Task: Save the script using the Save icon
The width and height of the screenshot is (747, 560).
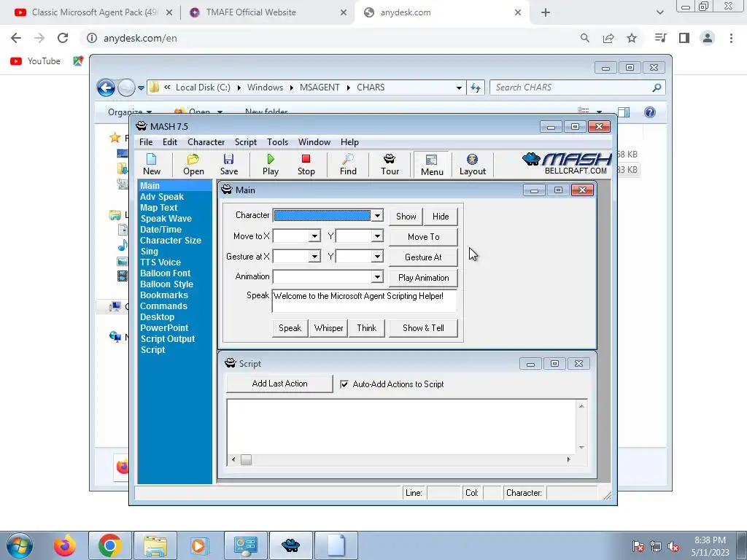Action: [228, 164]
